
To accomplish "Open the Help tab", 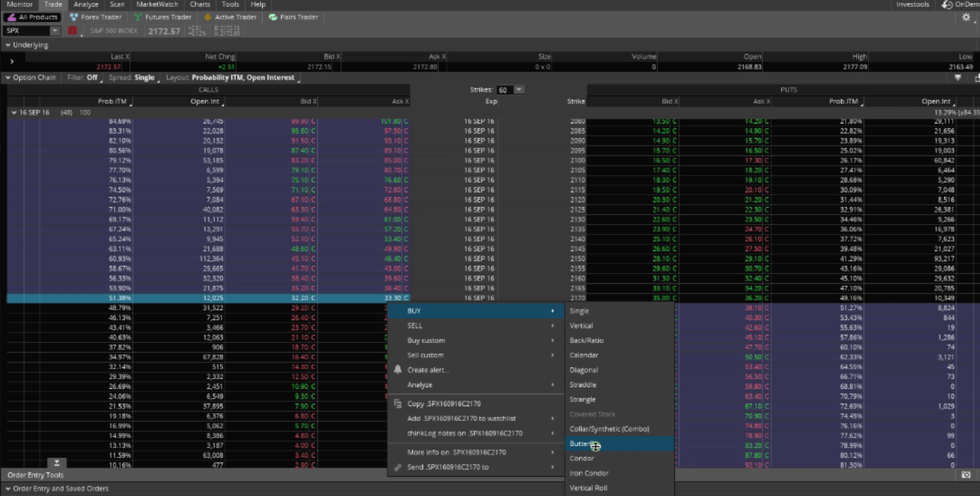I will 258,4.
